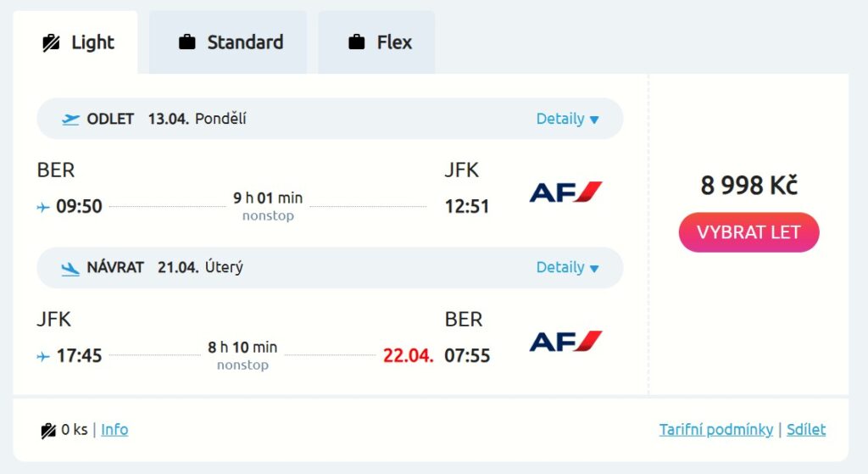Screen dimensions: 868x474
Task: Click the small plane icon beside 09:50
Action: [x=43, y=207]
